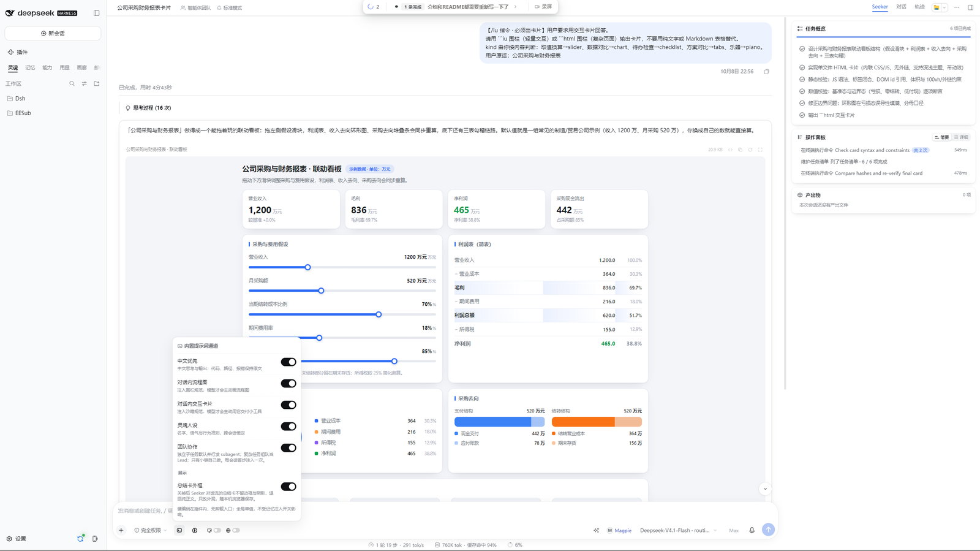Collapse the left sidebar panel icon
Viewport: 980px width, 551px height.
click(96, 13)
